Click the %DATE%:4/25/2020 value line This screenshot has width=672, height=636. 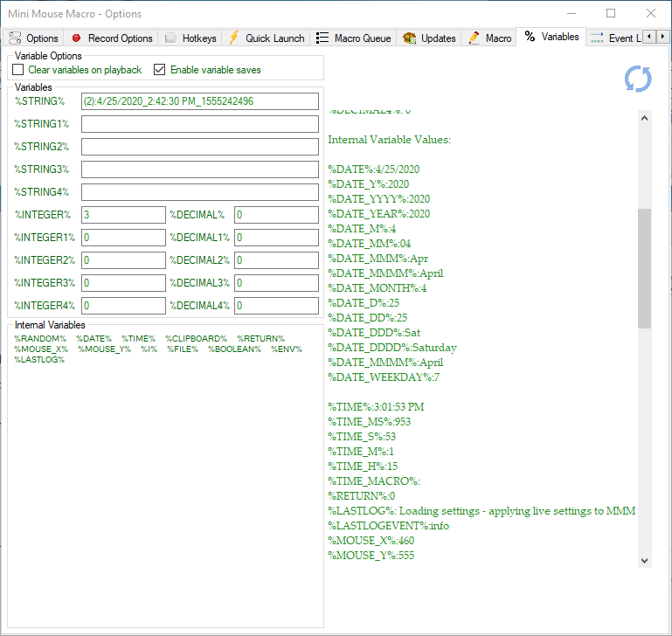coord(373,169)
